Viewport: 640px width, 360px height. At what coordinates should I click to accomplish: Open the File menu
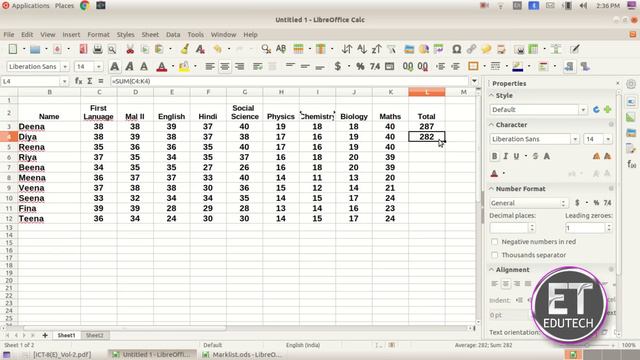[x=9, y=35]
